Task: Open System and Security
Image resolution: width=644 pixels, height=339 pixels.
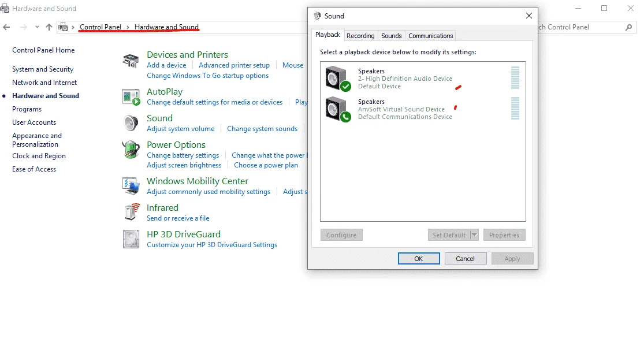Action: tap(43, 69)
